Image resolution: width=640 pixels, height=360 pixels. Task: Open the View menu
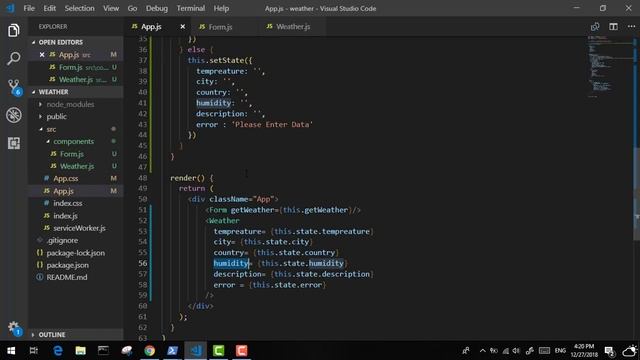(x=111, y=8)
